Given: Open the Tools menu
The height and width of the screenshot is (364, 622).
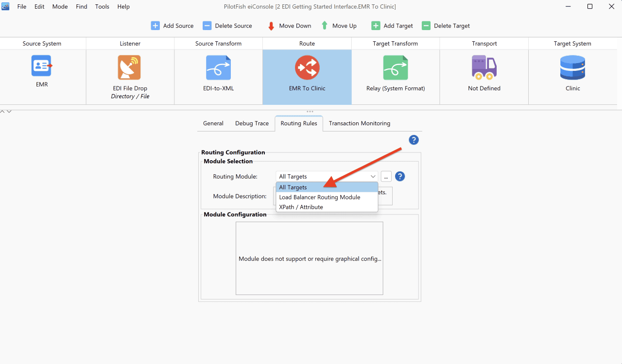Looking at the screenshot, I should click(x=102, y=7).
